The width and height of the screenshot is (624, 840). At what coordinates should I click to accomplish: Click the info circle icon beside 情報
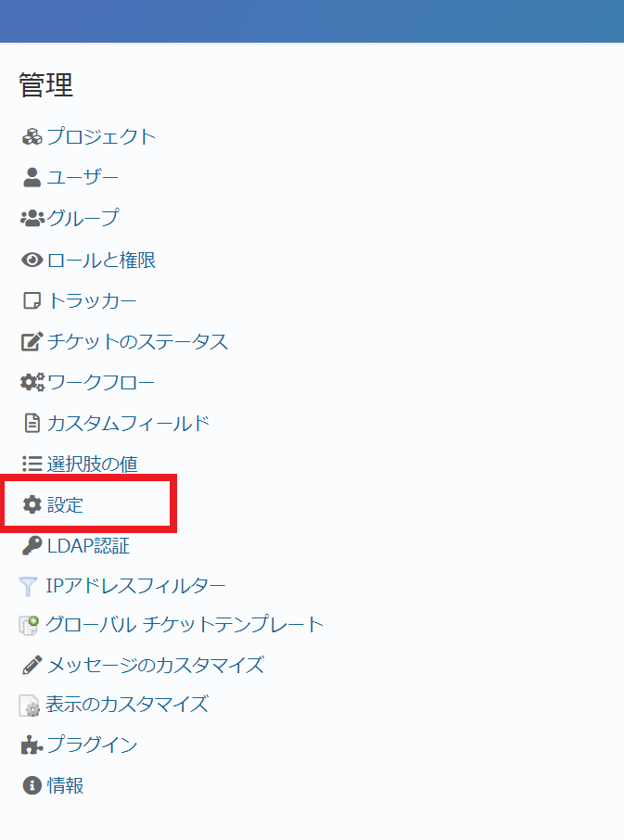32,785
